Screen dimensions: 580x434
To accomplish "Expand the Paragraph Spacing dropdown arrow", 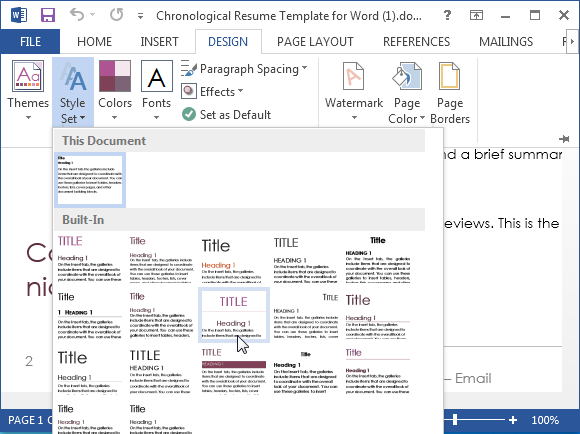I will coord(304,68).
